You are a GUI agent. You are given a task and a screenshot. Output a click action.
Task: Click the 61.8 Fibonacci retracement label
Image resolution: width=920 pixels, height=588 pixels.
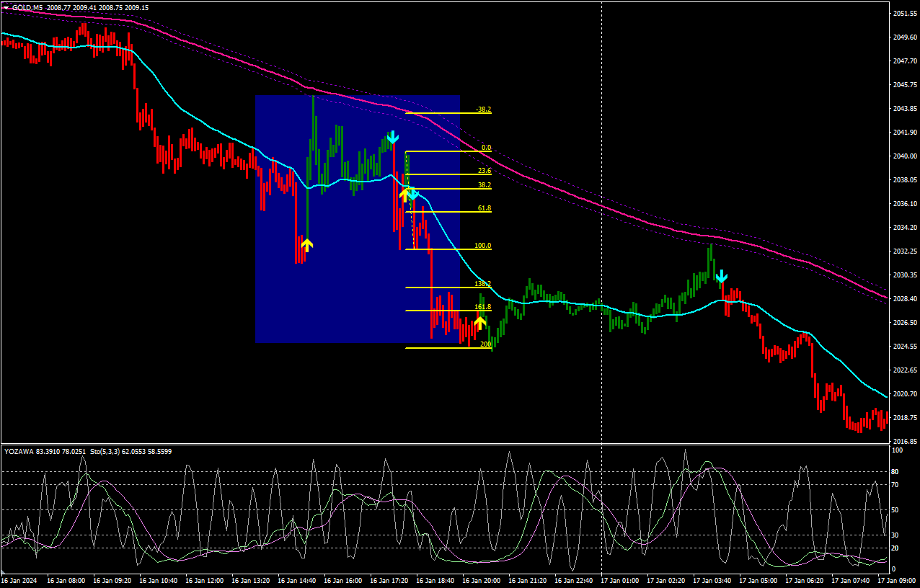[x=484, y=208]
